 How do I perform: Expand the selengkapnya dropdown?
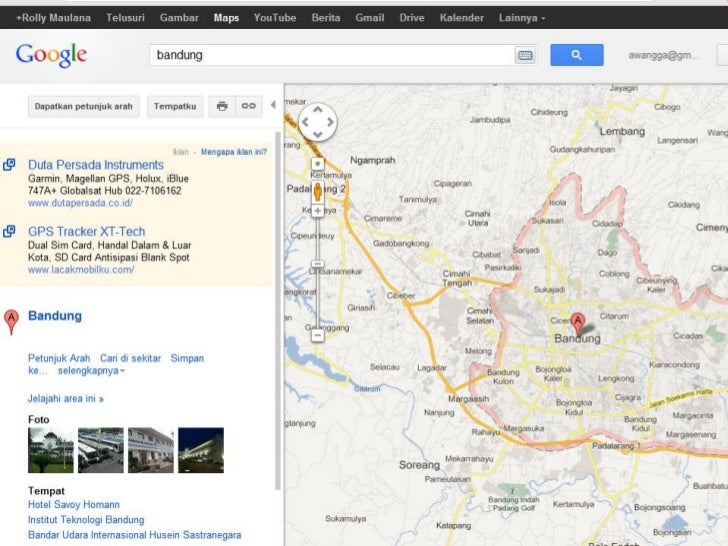[91, 370]
